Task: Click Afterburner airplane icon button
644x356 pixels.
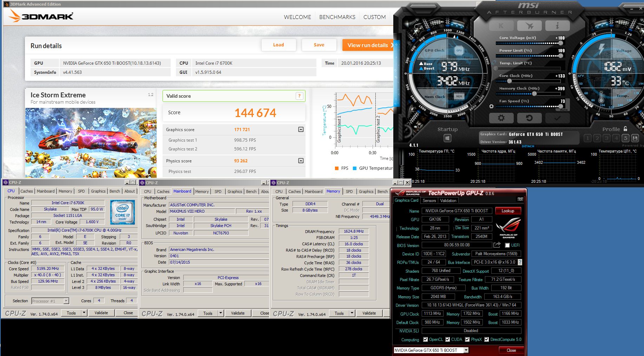Action: click(529, 26)
